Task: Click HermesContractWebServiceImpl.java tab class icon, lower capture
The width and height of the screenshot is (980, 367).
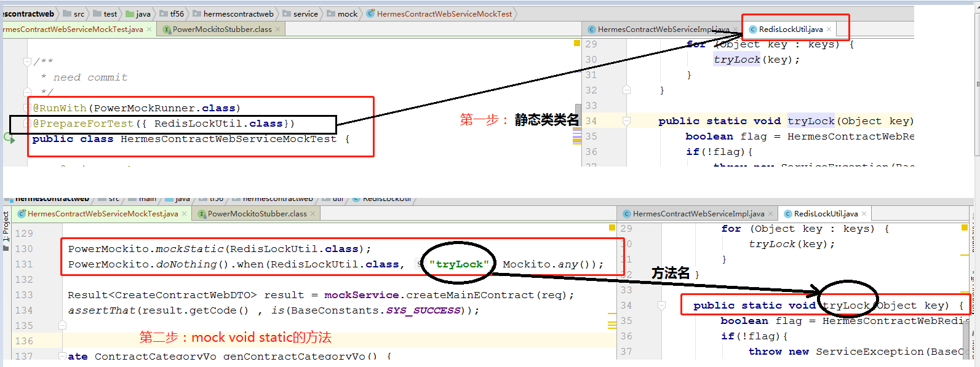Action: [x=627, y=213]
